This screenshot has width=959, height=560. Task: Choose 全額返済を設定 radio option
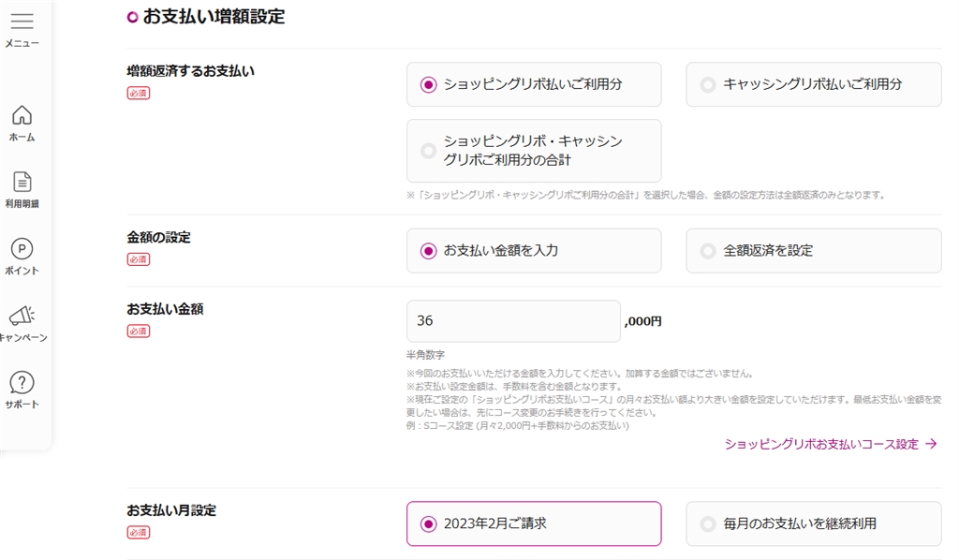coord(708,250)
